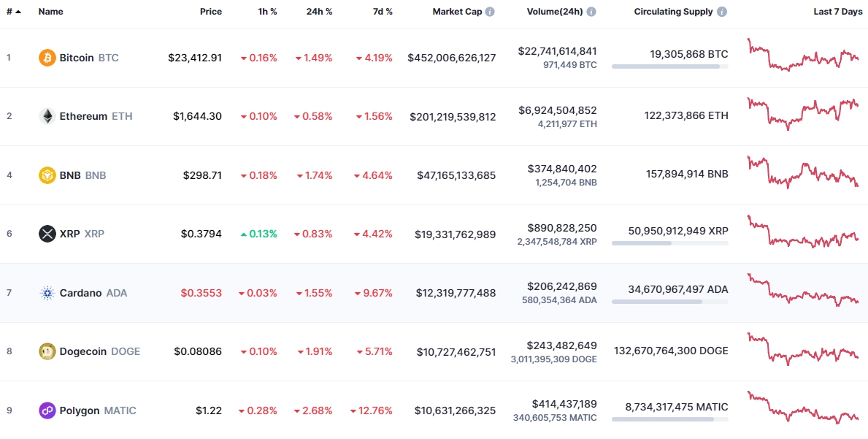Click Bitcoin market cap value
This screenshot has height=439, width=868.
coord(452,58)
